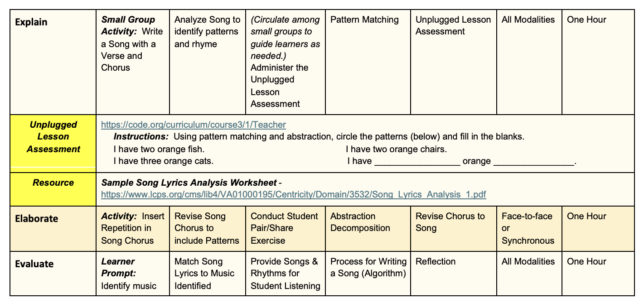644x308 pixels.
Task: Click the Explain row heading
Action: [x=31, y=22]
